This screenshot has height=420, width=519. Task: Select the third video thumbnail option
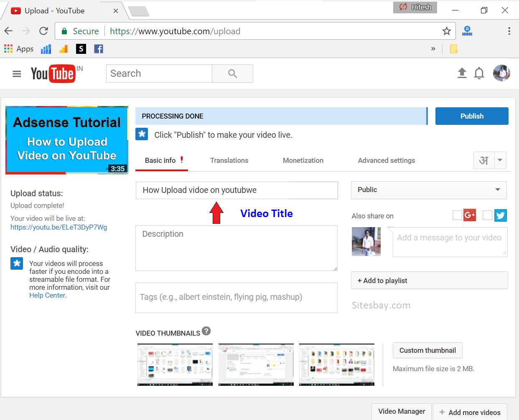coord(337,364)
